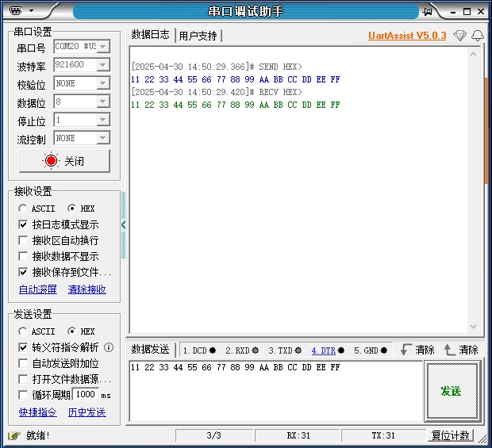Click the 自动滚屏 link
The height and width of the screenshot is (448, 492).
click(x=38, y=289)
